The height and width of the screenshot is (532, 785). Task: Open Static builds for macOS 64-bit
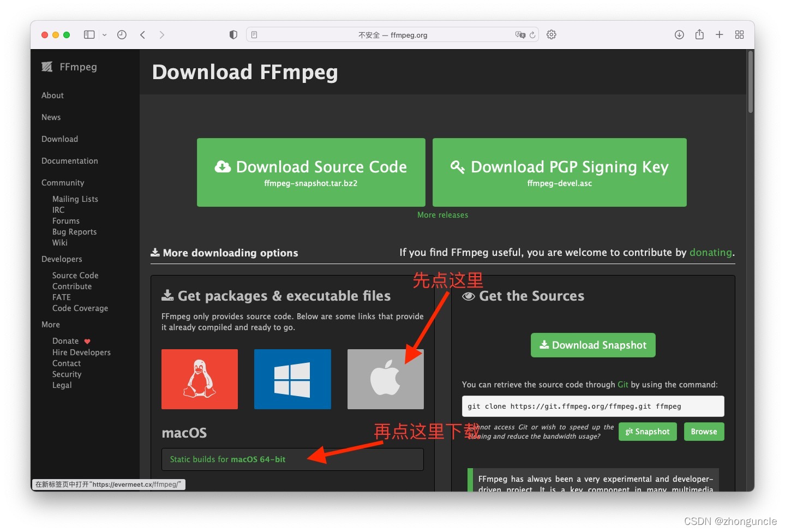pyautogui.click(x=227, y=459)
